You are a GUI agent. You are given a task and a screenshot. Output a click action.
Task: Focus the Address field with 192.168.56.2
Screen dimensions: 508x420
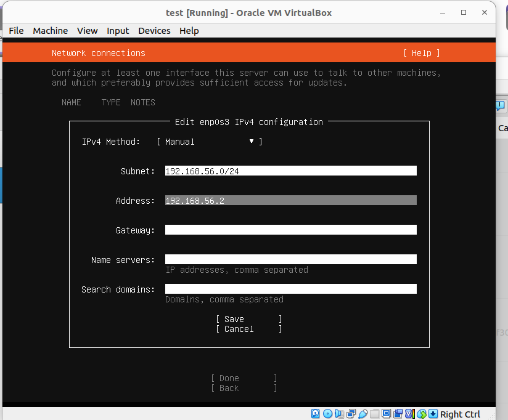(x=290, y=200)
